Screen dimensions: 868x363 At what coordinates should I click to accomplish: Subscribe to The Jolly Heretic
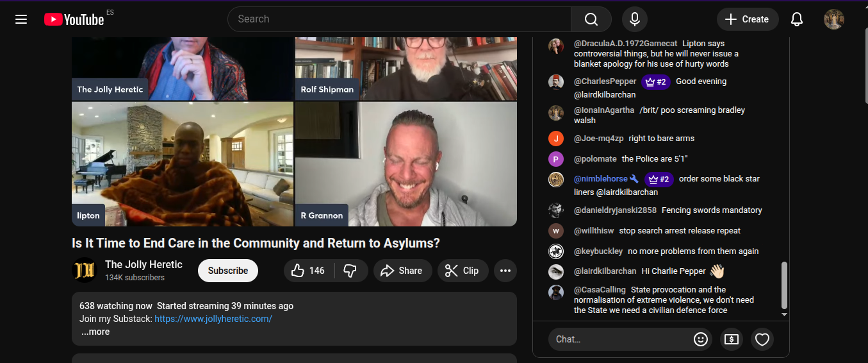click(228, 271)
